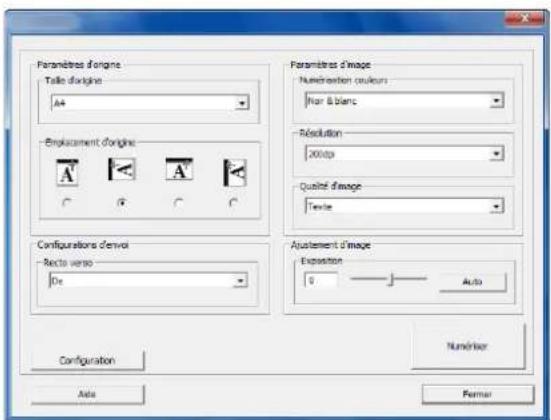Screen dimensions: 551x420
Task: Open the Numérisation couleurs dropdown
Action: click(x=404, y=101)
